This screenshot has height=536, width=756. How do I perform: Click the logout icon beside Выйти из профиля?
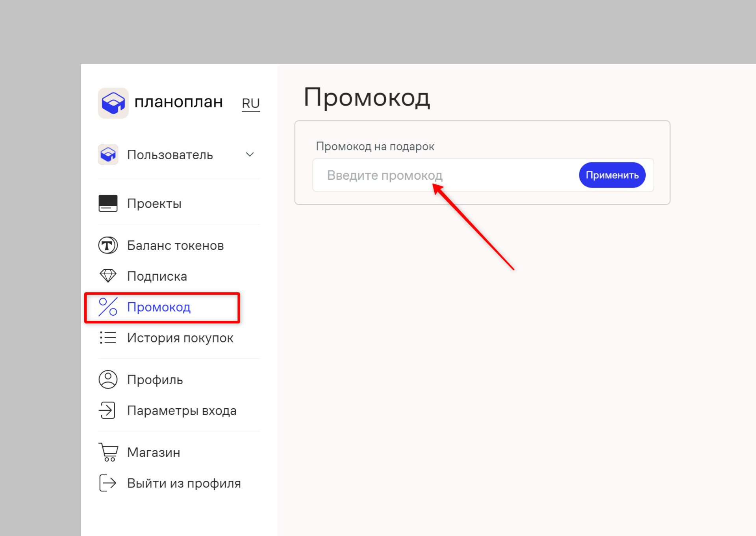[107, 483]
